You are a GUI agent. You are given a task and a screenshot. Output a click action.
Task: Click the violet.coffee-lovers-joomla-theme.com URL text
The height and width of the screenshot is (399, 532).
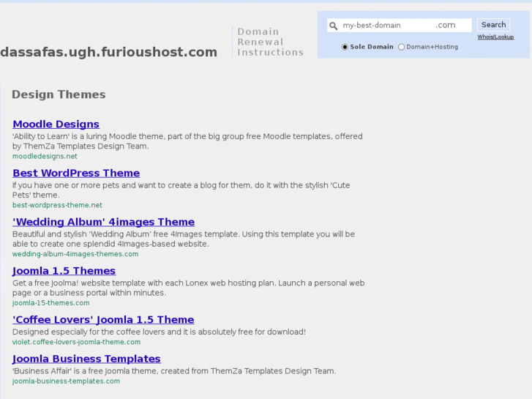tap(76, 342)
